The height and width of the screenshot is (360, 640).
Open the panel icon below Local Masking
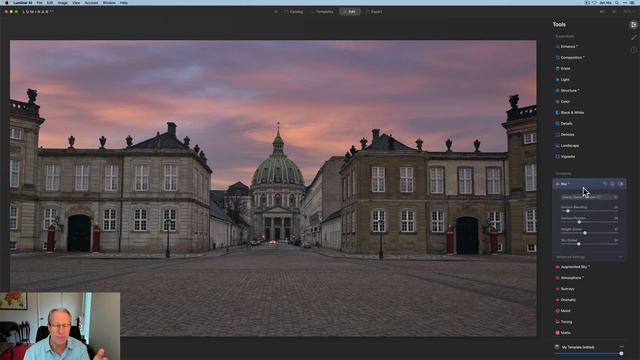point(633,50)
